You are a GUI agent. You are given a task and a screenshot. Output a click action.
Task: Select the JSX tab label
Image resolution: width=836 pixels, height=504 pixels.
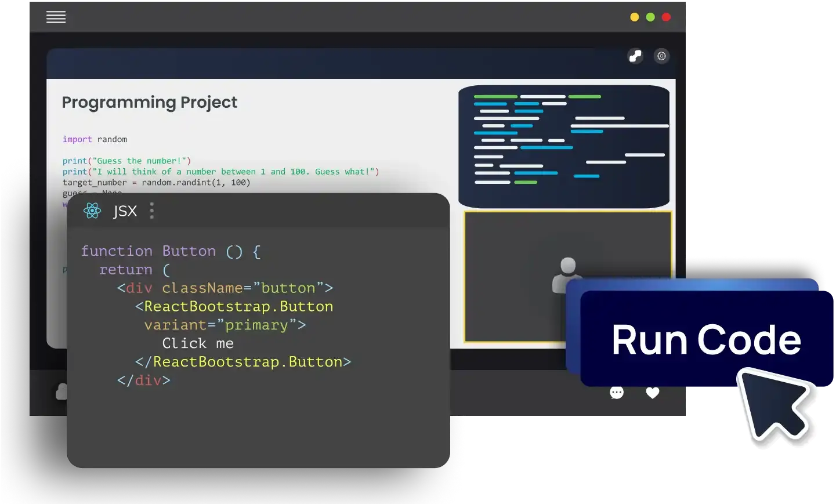pyautogui.click(x=125, y=211)
